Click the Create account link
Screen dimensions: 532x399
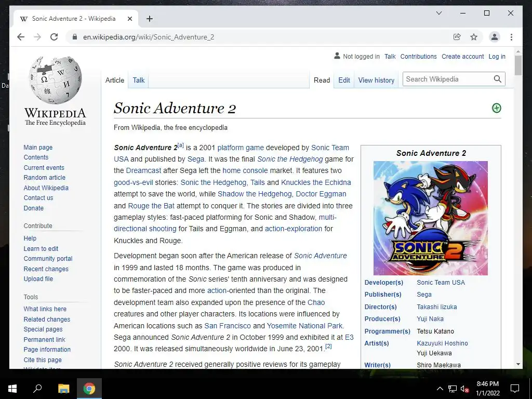coord(462,56)
